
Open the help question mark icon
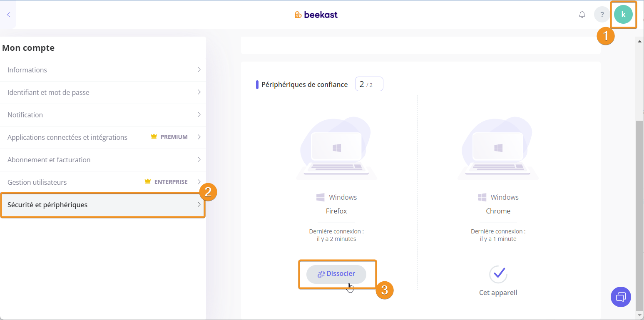tap(602, 15)
